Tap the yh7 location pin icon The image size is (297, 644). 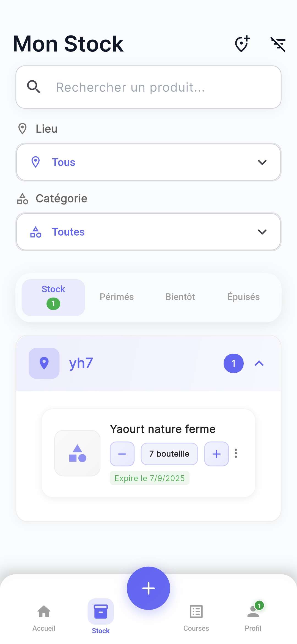[x=44, y=363]
